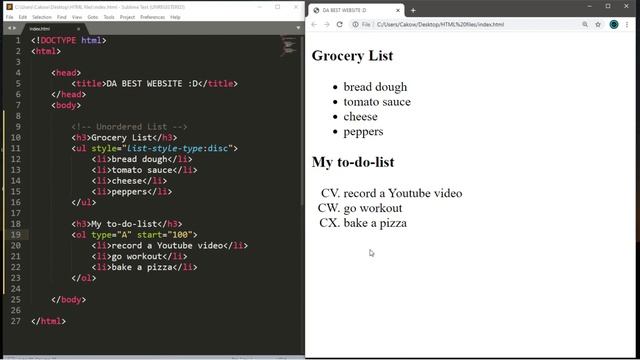Click the closing </html> tag in code
Screen dimensions: 640x360
tap(48, 321)
